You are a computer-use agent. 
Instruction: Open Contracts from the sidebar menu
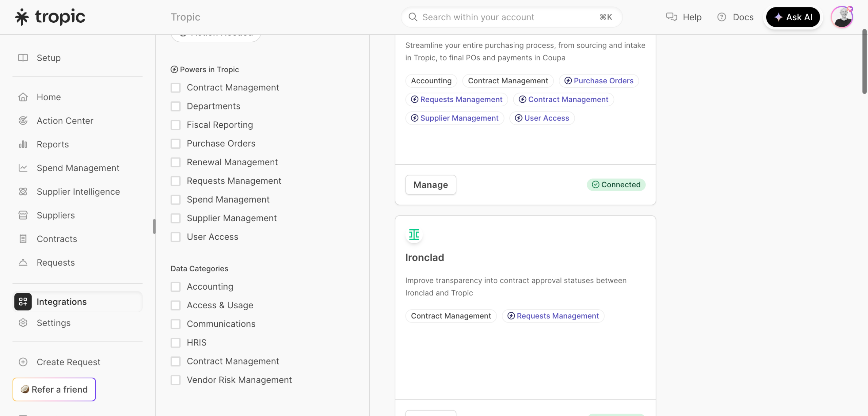pyautogui.click(x=57, y=239)
